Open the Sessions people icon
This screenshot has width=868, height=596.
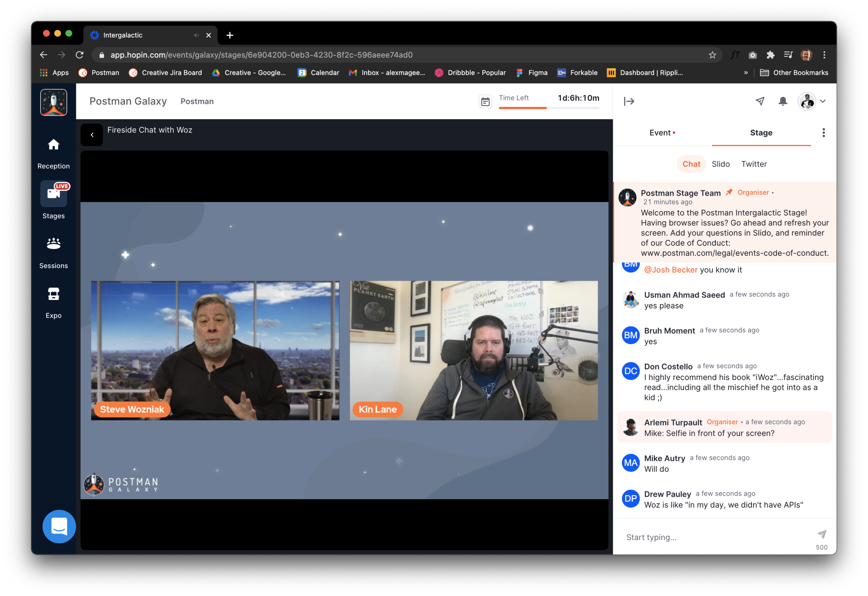pyautogui.click(x=53, y=243)
